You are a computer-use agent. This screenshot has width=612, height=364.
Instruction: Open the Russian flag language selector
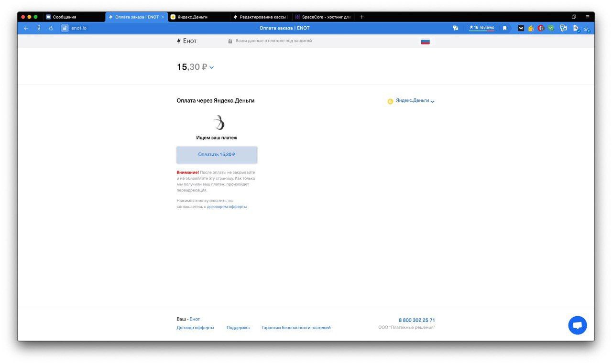(425, 41)
